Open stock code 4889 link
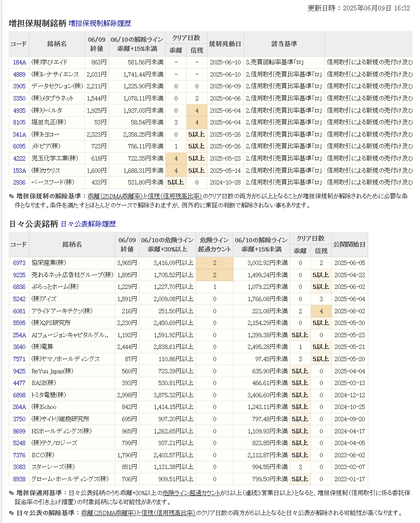Image resolution: width=420 pixels, height=523 pixels. 19,74
